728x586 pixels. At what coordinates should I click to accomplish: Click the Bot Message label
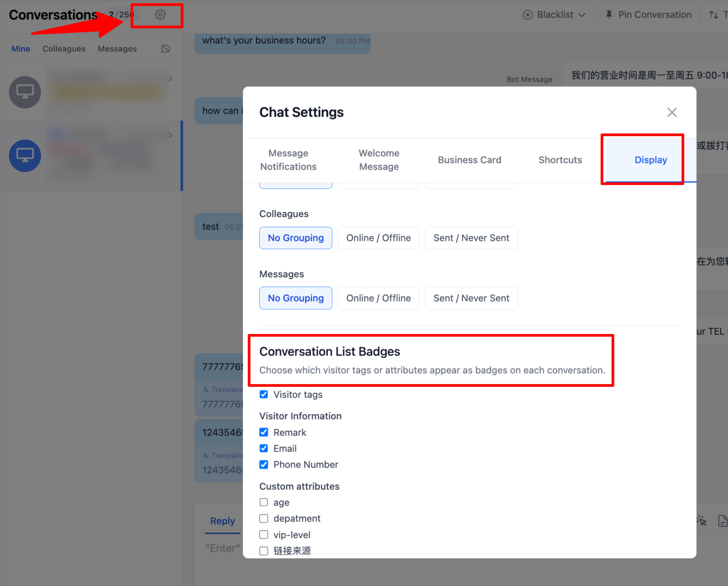point(529,79)
